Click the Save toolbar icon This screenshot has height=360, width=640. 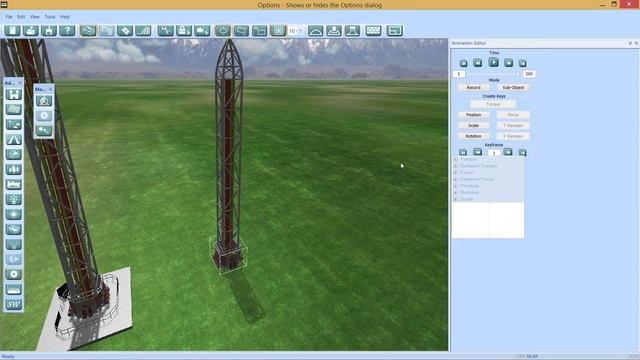click(x=49, y=31)
